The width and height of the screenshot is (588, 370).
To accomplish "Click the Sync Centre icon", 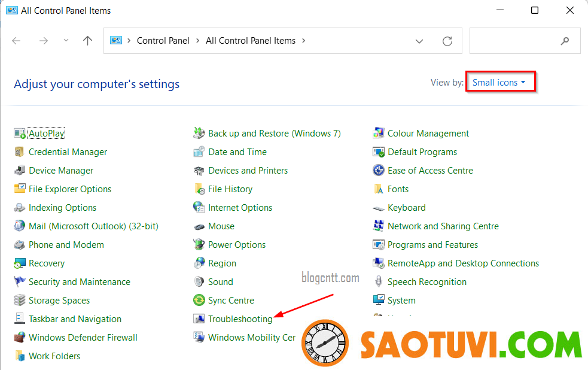I will click(199, 301).
